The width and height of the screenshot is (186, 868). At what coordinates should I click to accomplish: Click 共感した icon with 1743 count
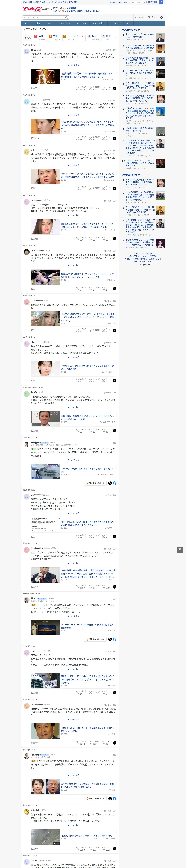click(77, 743)
